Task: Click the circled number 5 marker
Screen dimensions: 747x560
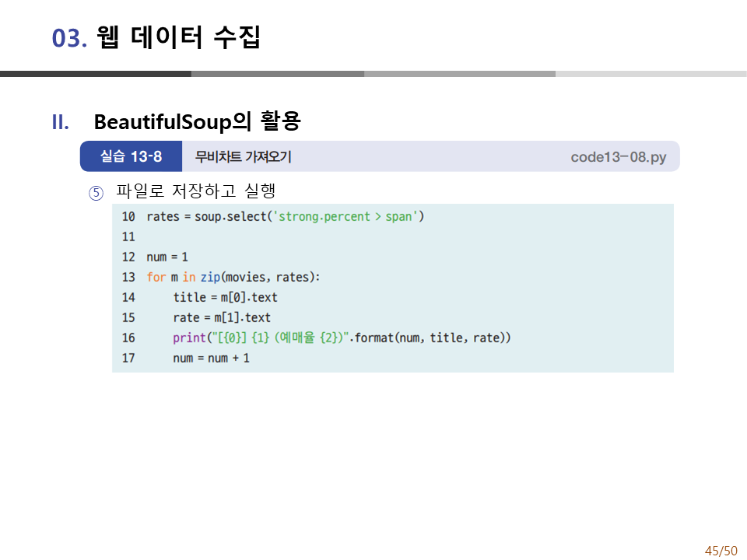Action: [x=96, y=193]
